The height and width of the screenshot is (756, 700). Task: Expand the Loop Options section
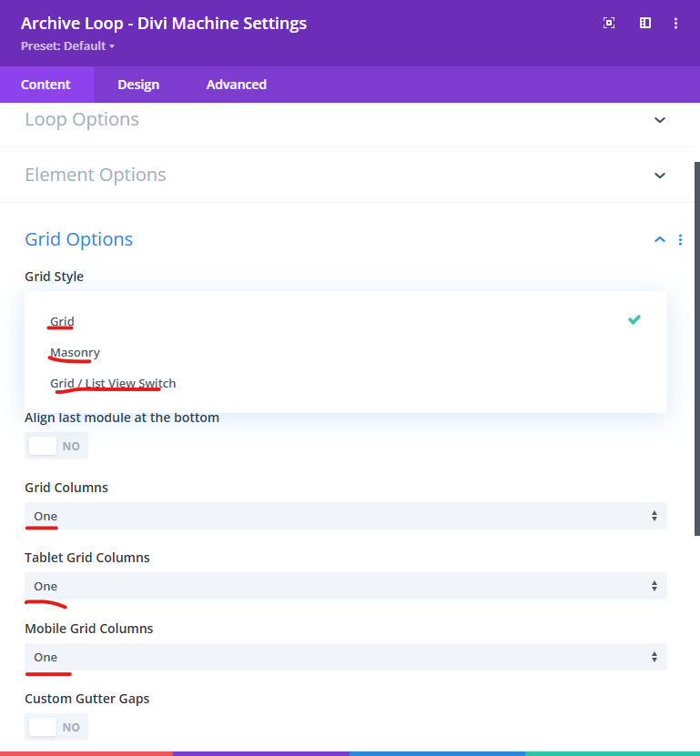[x=660, y=120]
